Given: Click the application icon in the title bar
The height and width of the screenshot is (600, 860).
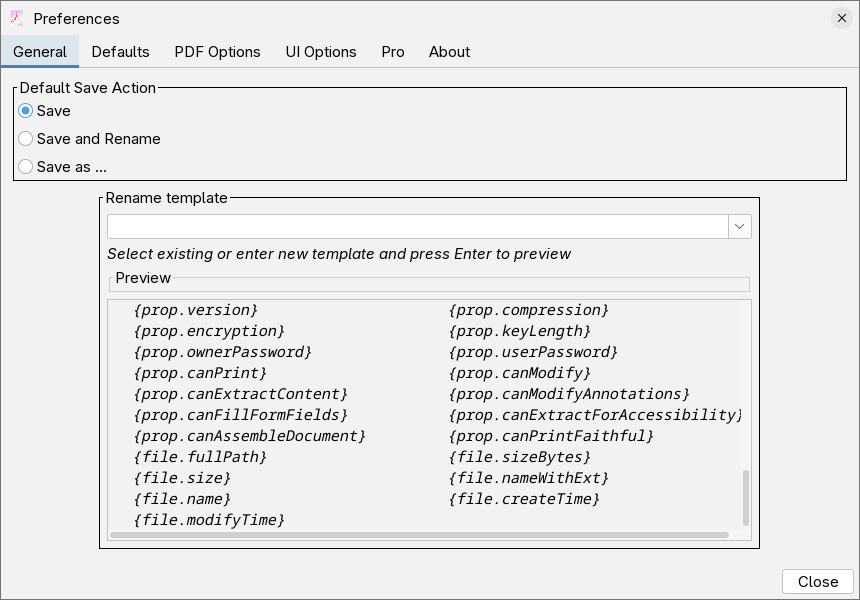Looking at the screenshot, I should (17, 18).
